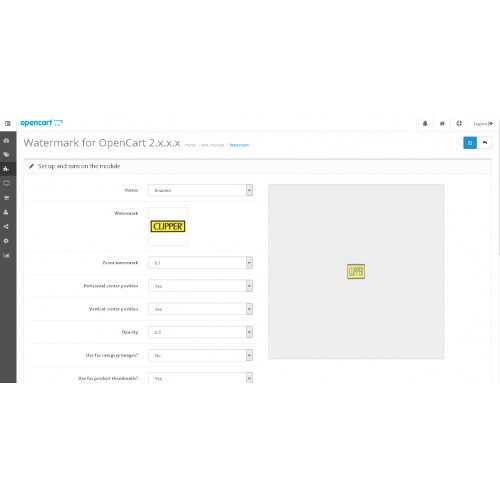Open the system gear icon in sidebar
Image resolution: width=500 pixels, height=500 pixels.
click(x=6, y=241)
